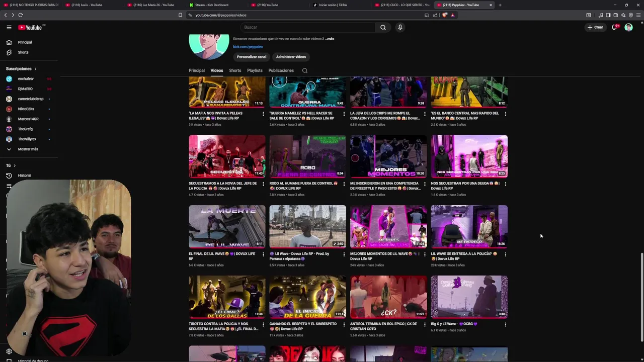
Task: Open the profile avatar of PeppAlex channel
Action: [209, 47]
